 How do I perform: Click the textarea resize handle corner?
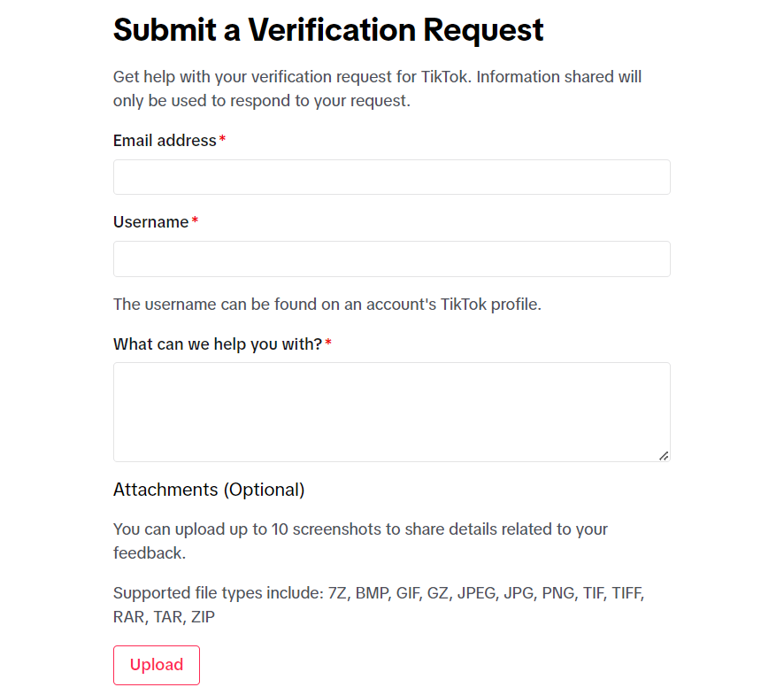[x=664, y=455]
